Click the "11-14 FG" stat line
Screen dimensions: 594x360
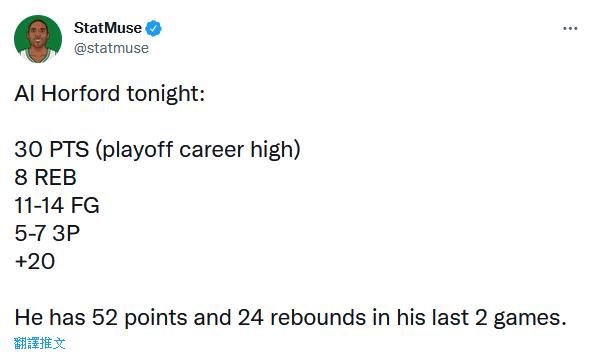point(57,205)
